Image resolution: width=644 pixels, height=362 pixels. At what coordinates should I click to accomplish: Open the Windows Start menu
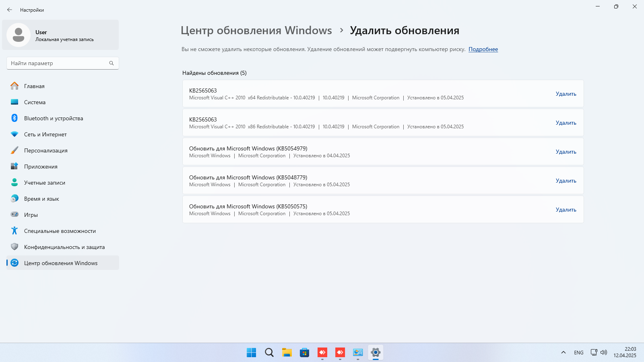coord(252,353)
